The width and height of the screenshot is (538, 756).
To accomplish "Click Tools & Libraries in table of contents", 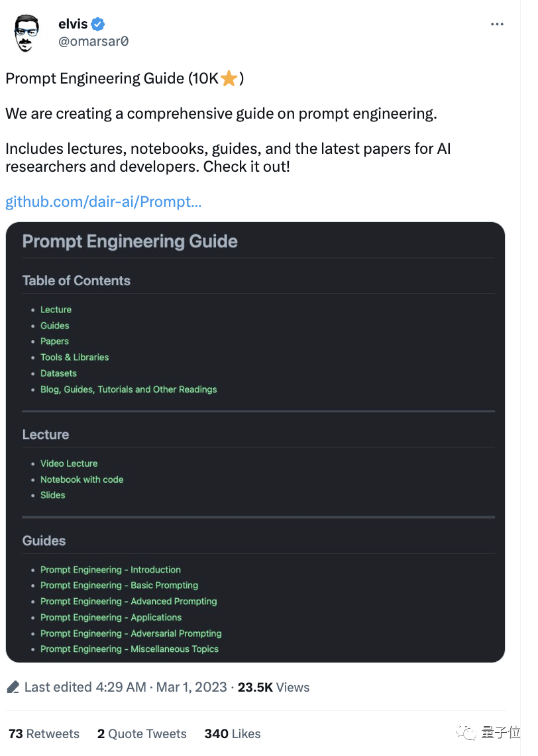I will 75,357.
